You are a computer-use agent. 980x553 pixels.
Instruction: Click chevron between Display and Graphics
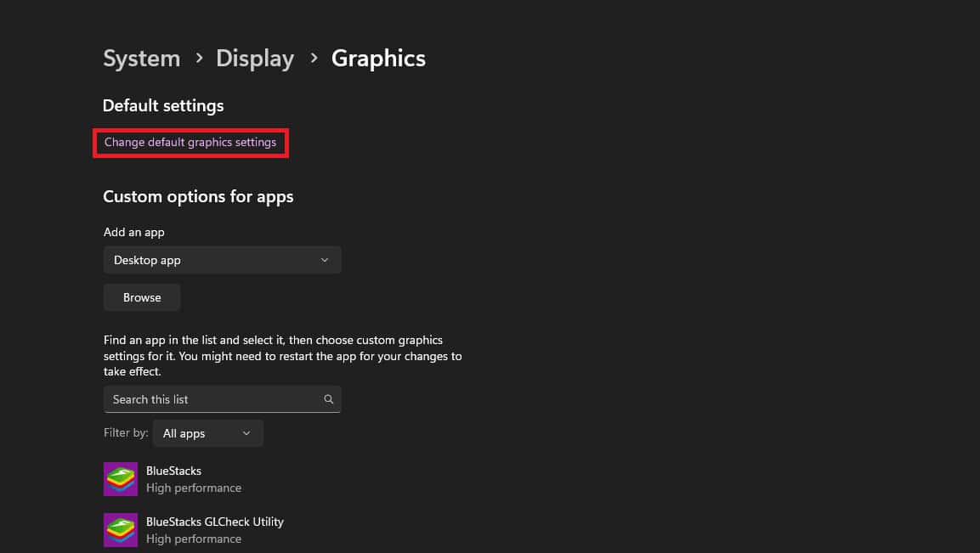[x=314, y=58]
